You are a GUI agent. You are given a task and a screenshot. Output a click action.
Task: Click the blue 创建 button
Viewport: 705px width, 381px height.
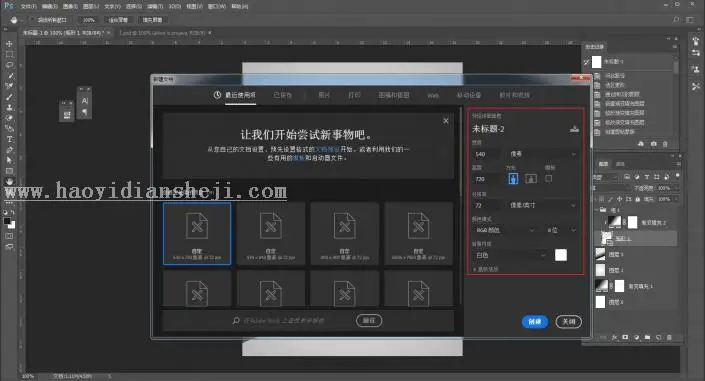535,322
